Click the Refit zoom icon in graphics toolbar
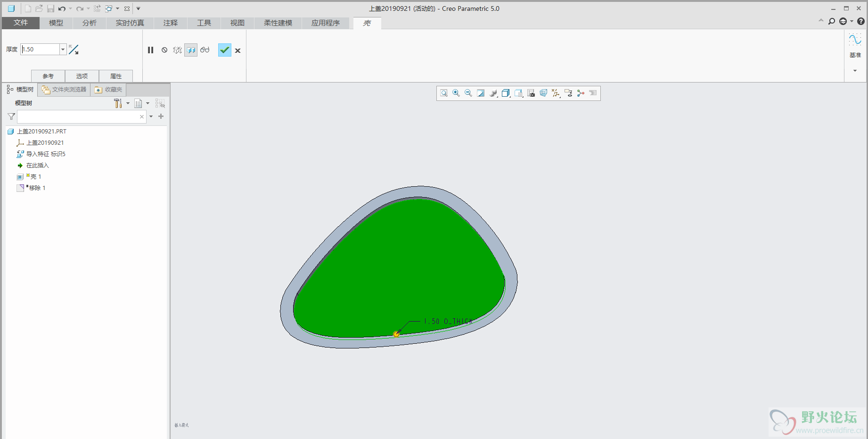 [444, 93]
